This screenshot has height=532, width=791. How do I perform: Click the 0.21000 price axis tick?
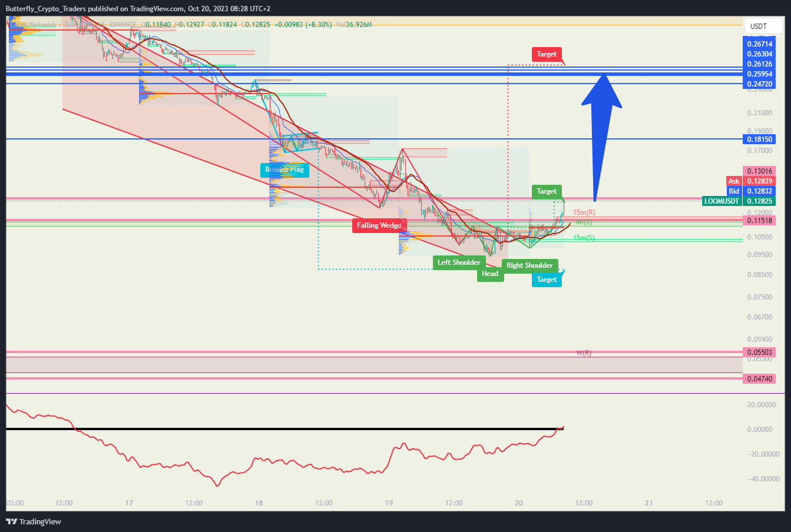pos(760,113)
